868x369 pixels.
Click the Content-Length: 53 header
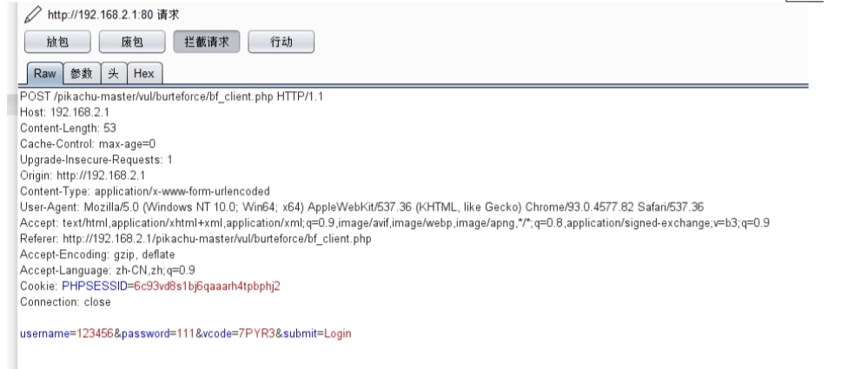pos(68,128)
